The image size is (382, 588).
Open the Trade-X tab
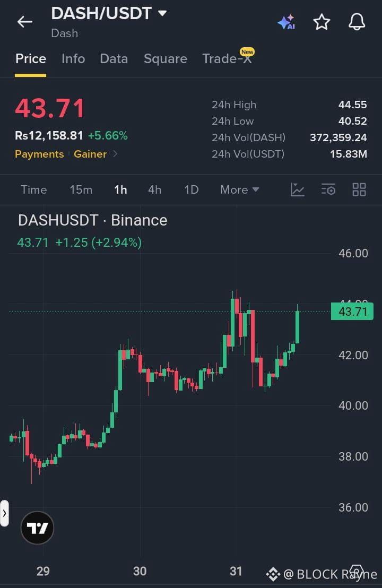[x=227, y=59]
